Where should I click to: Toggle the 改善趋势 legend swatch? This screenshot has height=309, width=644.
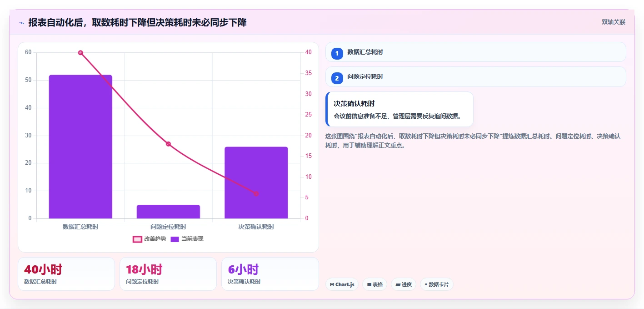click(x=137, y=239)
